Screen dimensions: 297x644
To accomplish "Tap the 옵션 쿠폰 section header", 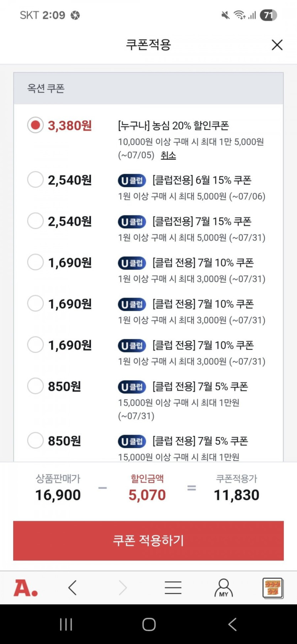I will (x=46, y=88).
